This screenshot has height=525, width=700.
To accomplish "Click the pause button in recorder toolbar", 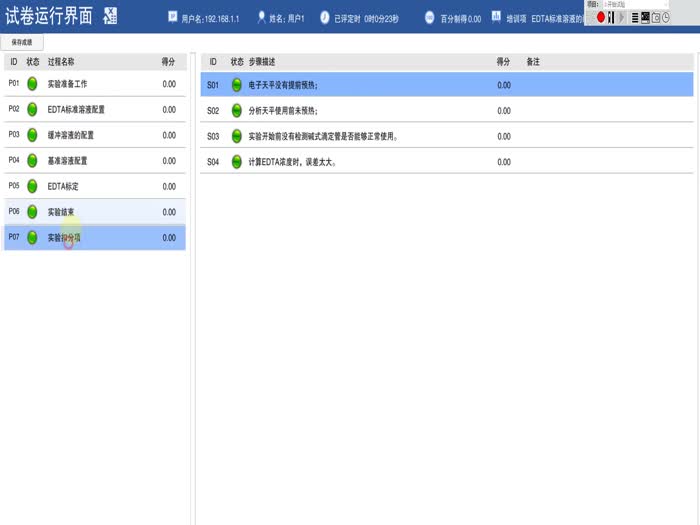I will coord(611,18).
